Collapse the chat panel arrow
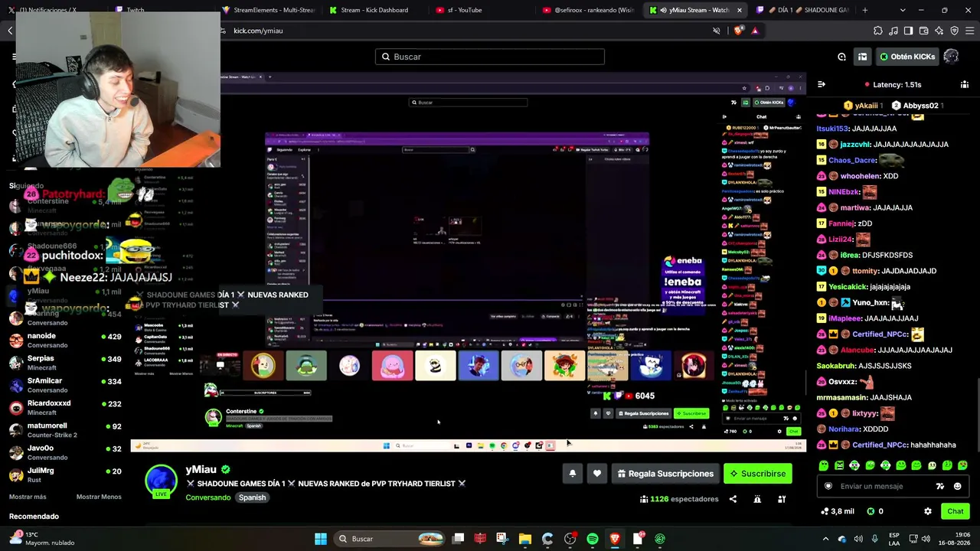This screenshot has height=551, width=980. coord(821,84)
